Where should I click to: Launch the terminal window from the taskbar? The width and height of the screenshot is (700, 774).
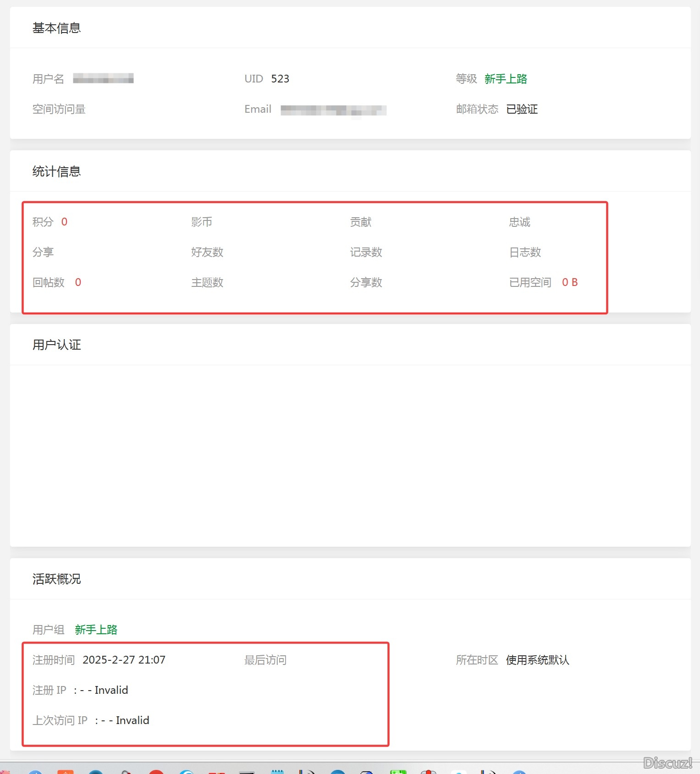pos(246,772)
